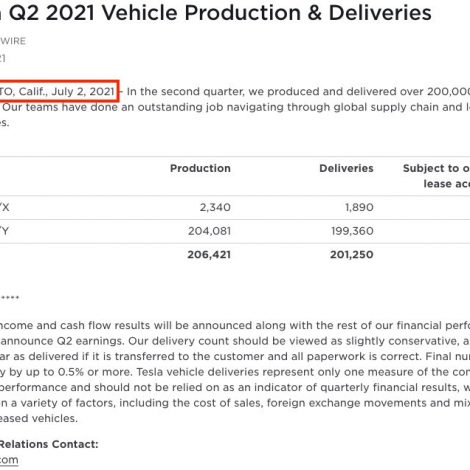Click deliveries value 1,890

359,207
